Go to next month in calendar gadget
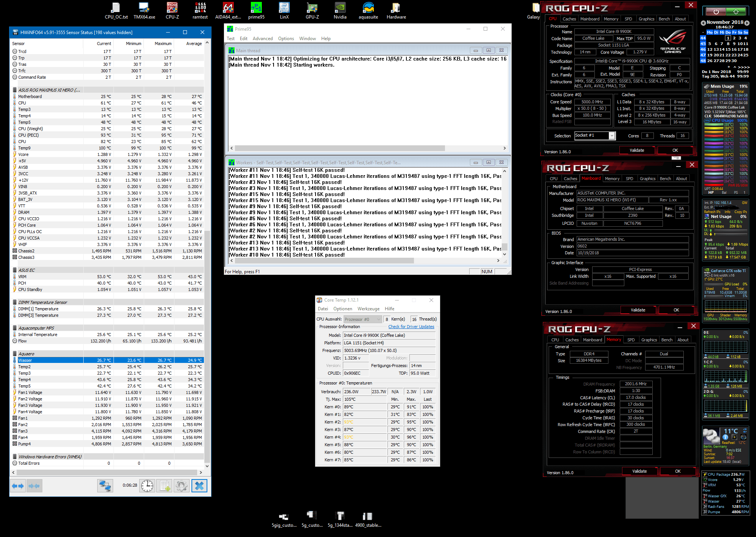 tap(747, 23)
